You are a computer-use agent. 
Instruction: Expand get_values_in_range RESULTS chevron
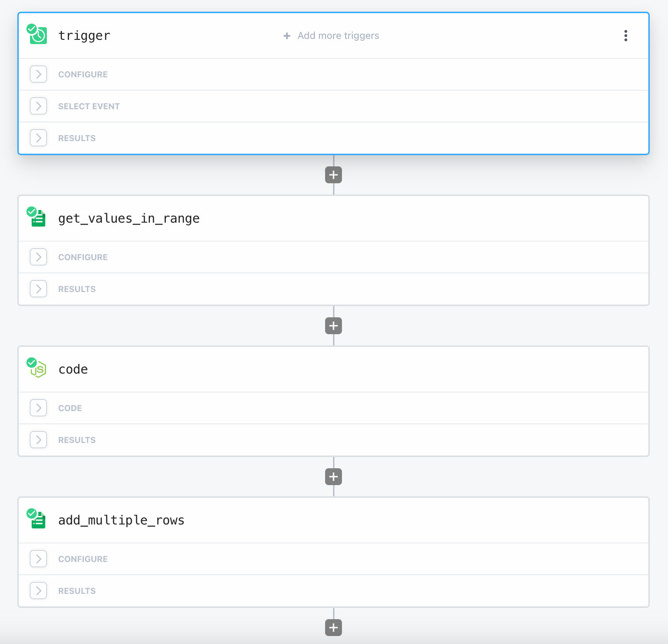[x=38, y=289]
